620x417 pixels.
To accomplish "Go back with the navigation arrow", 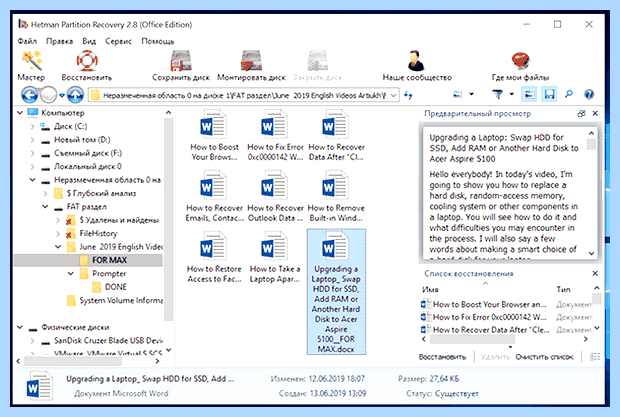I will (x=29, y=95).
